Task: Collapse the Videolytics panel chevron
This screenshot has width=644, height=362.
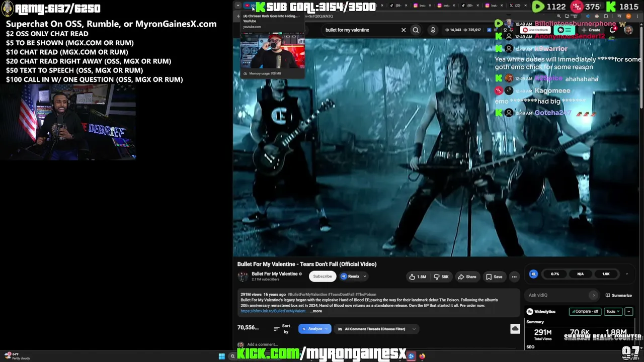Action: click(x=628, y=312)
